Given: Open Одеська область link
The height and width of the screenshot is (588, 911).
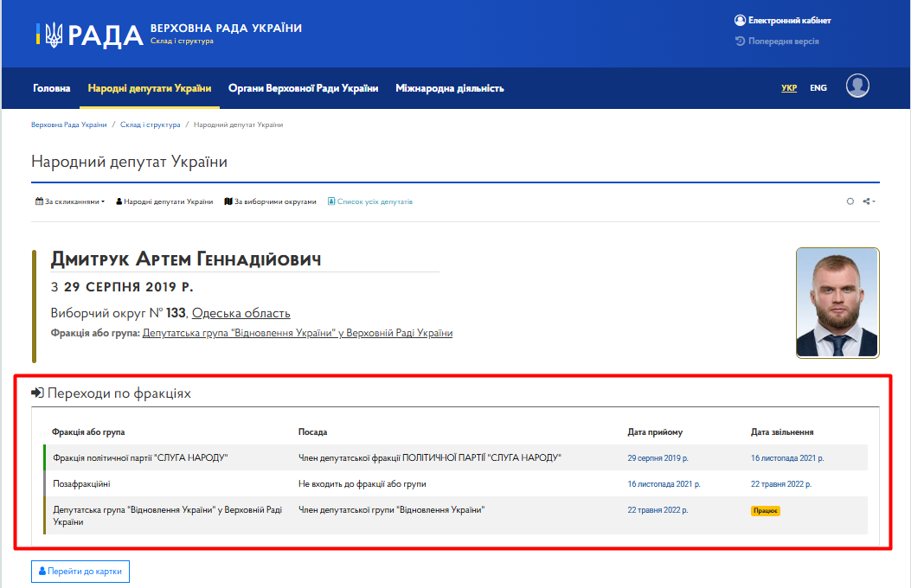Looking at the screenshot, I should click(241, 313).
